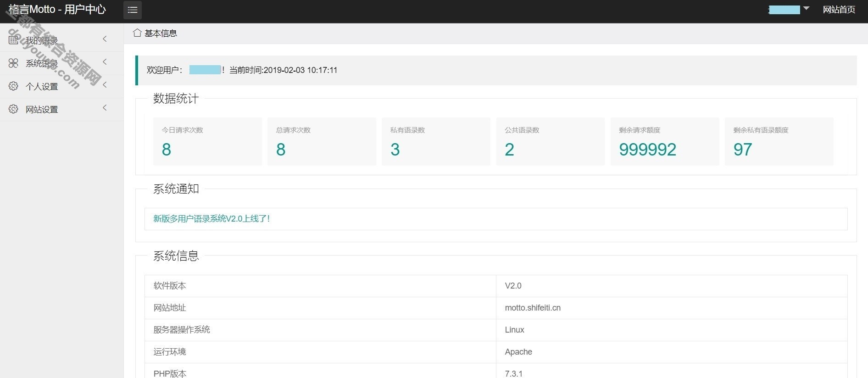
Task: Click the Linux value cell
Action: click(x=672, y=330)
